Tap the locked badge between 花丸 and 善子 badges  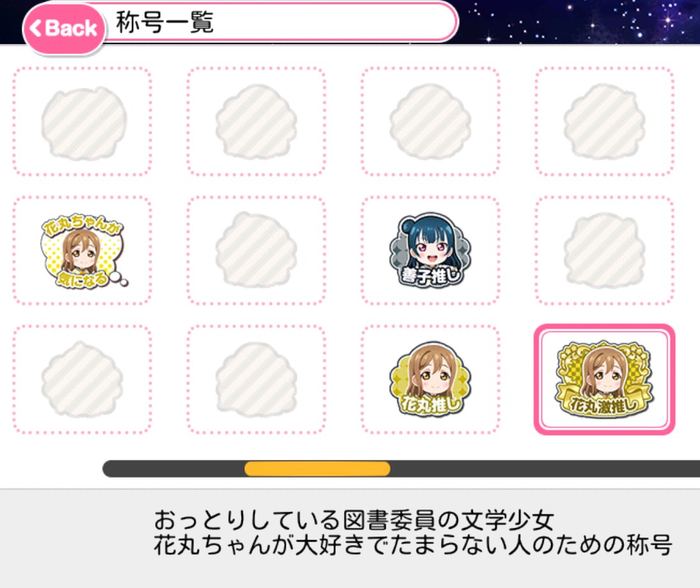(256, 250)
